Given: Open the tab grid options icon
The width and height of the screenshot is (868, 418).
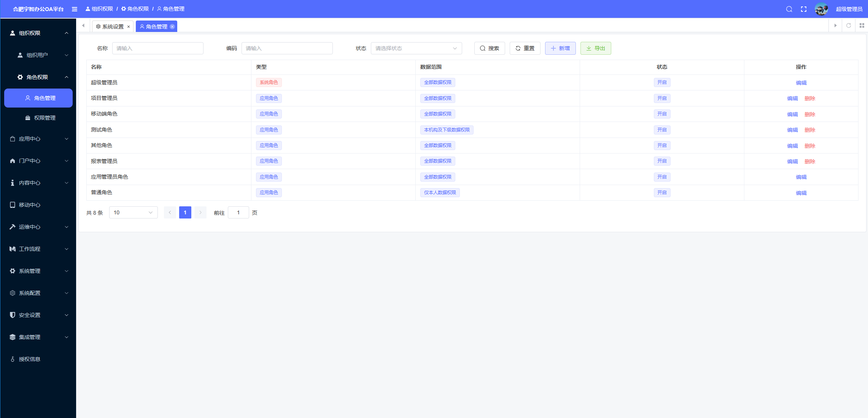Looking at the screenshot, I should [862, 25].
